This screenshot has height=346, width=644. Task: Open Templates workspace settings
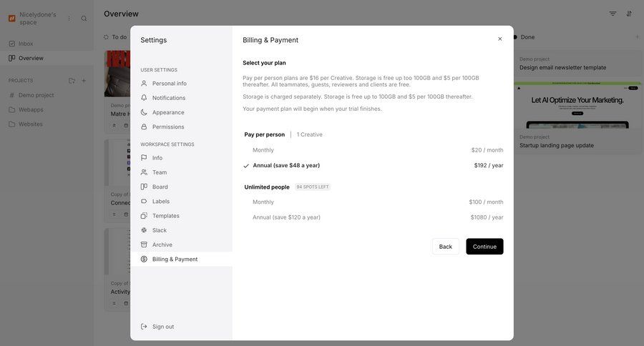[x=165, y=216]
